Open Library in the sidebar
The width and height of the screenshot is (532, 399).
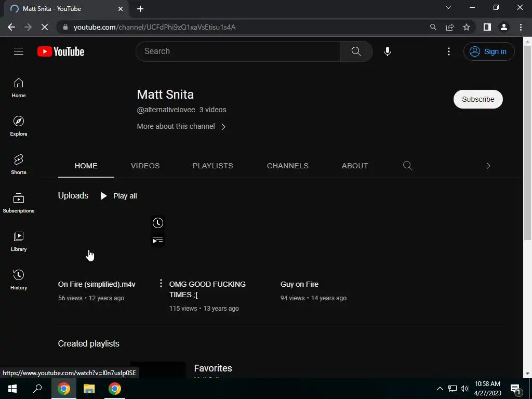(x=19, y=241)
